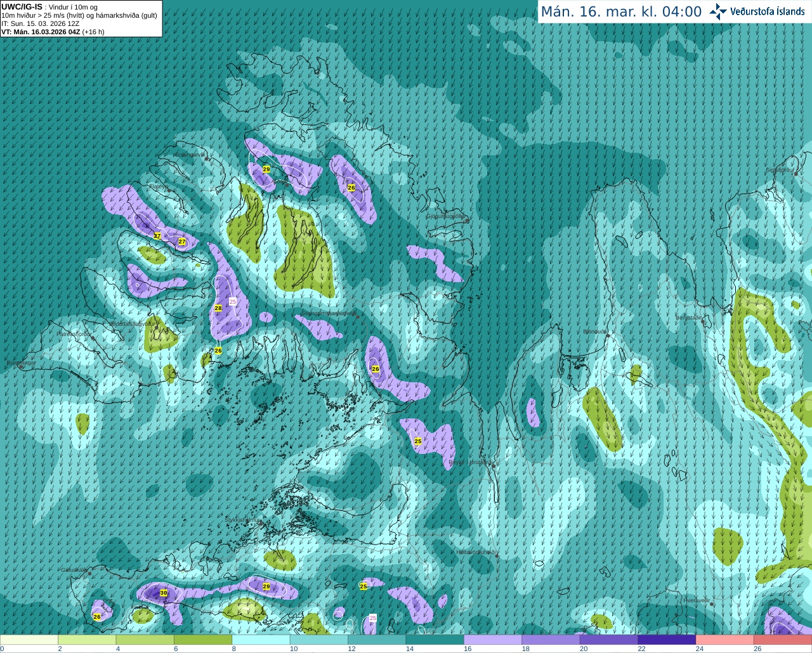812x653 pixels.
Task: Click the legend tick value 20
Action: 584,649
